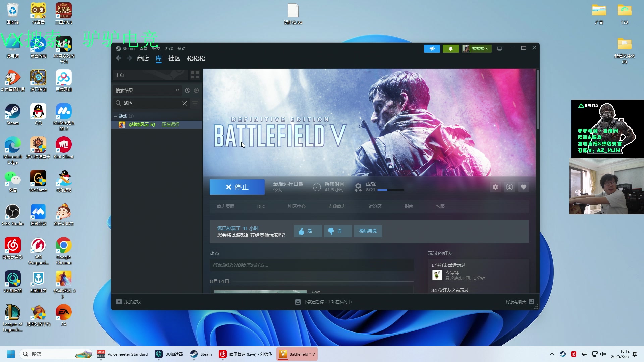Viewport: 644px width, 362px height.
Task: Click 主页 library home button
Action: 150,75
